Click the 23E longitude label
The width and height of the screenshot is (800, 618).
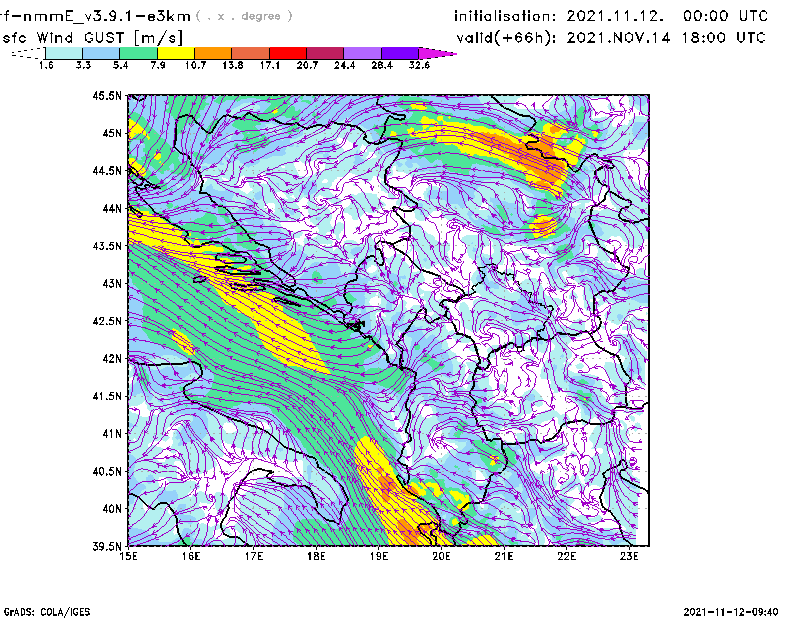(629, 556)
